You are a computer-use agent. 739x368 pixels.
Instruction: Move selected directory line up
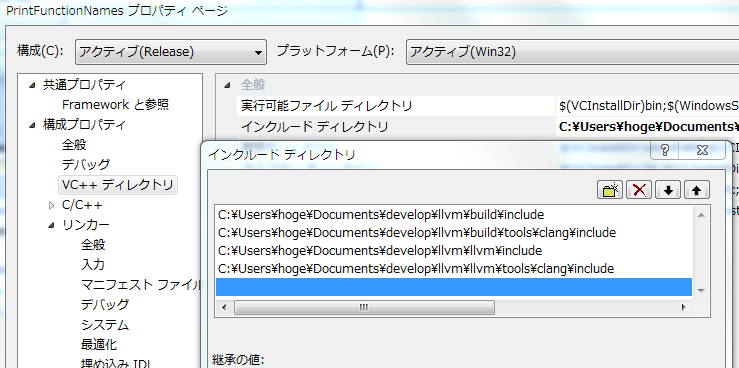[x=697, y=190]
